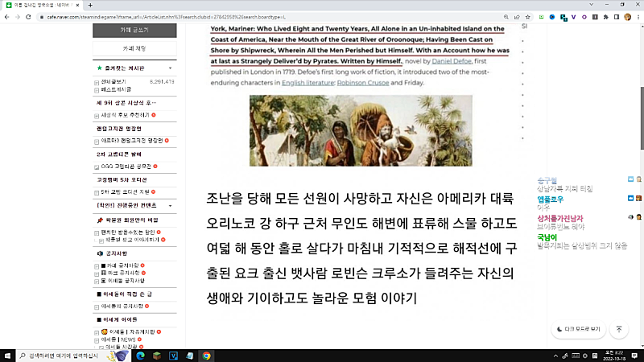The height and width of the screenshot is (362, 644).
Task: Open a new browser tab with plus icon
Action: click(x=89, y=5)
